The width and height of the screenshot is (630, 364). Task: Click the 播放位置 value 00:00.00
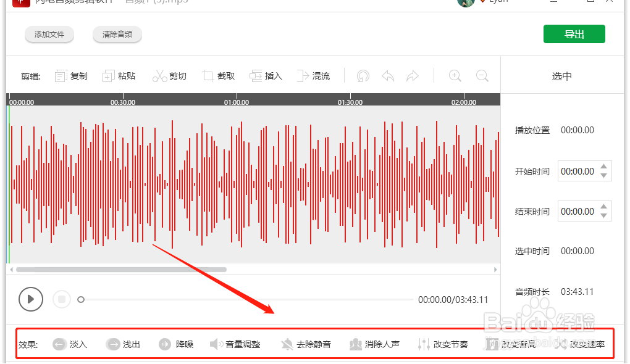(577, 130)
